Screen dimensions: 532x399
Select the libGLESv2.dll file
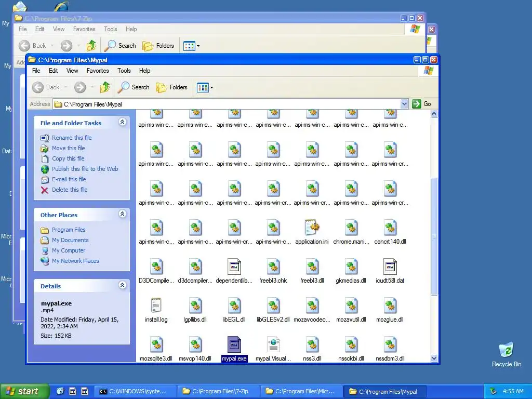273,311
